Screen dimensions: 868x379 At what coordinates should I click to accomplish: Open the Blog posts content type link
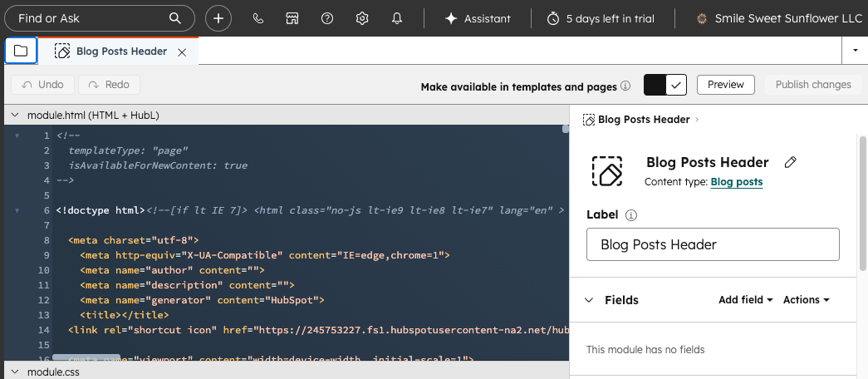pos(737,182)
